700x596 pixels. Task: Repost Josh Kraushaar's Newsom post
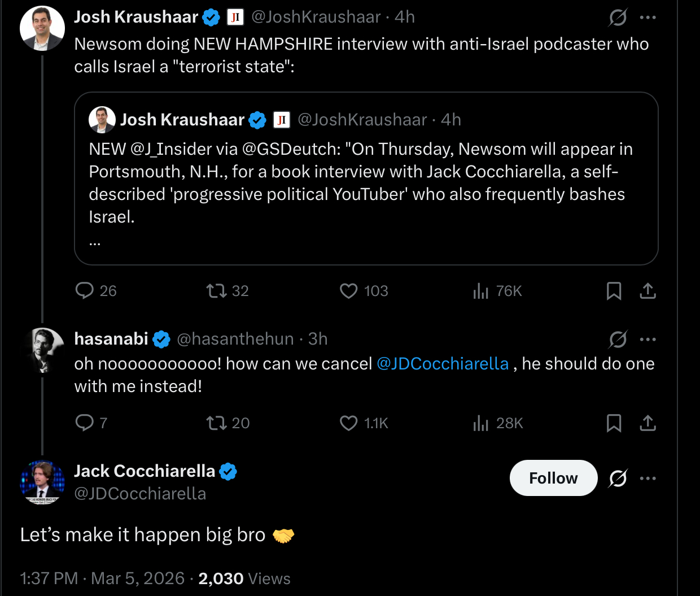tap(216, 291)
